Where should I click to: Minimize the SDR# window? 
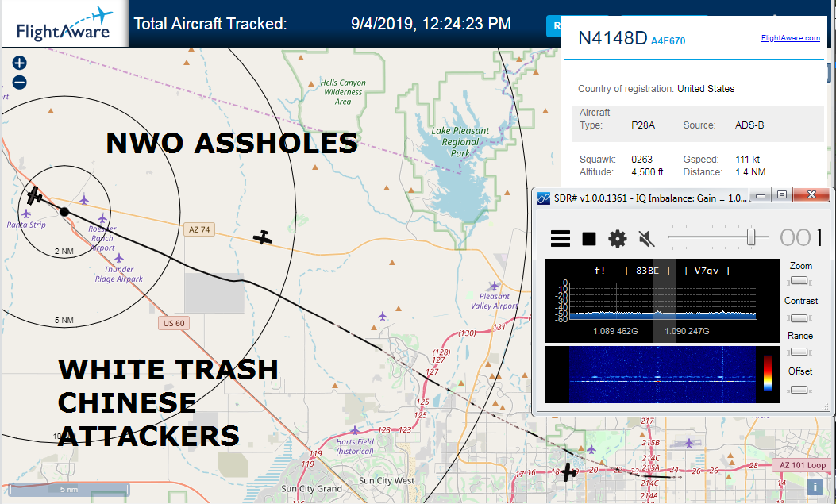pyautogui.click(x=761, y=195)
